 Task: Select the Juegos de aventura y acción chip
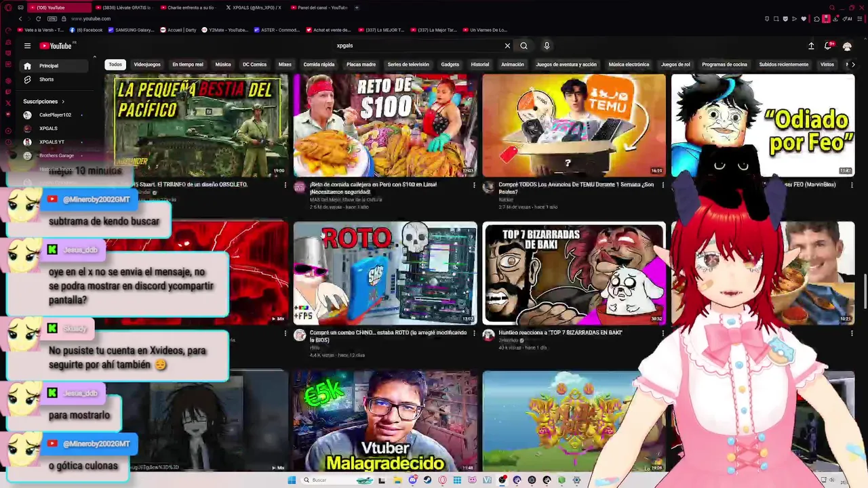pyautogui.click(x=566, y=64)
